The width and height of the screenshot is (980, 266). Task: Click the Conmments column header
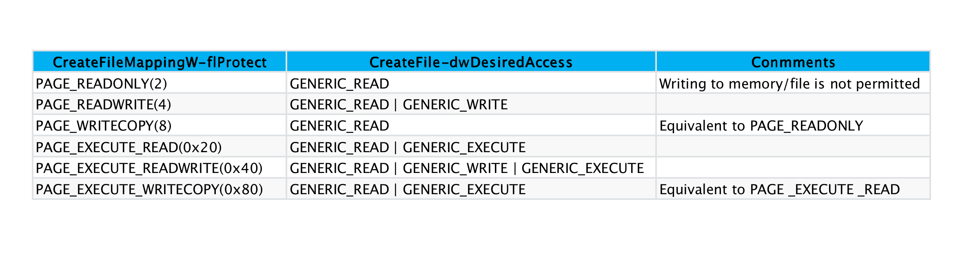(793, 62)
